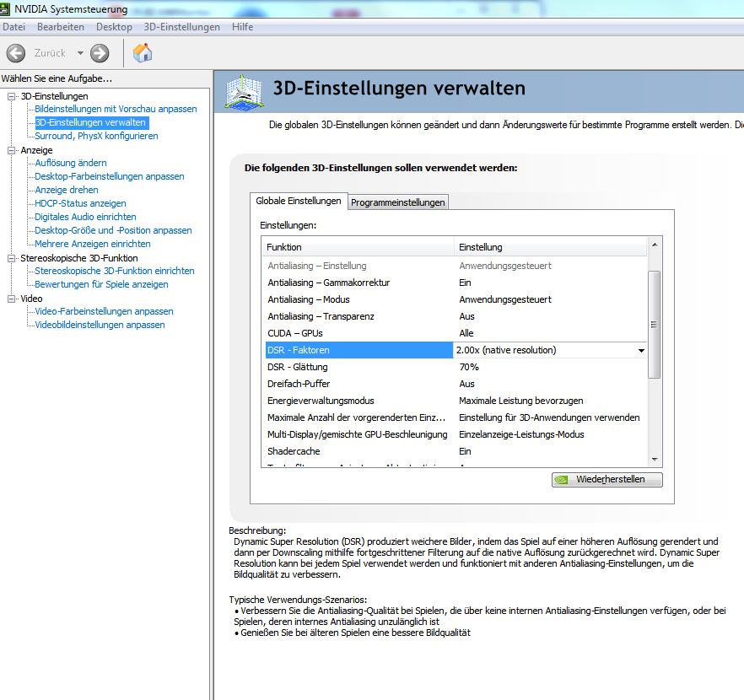Open the 3D-Einstellungen menu
Screen dimensions: 744x700
click(181, 27)
